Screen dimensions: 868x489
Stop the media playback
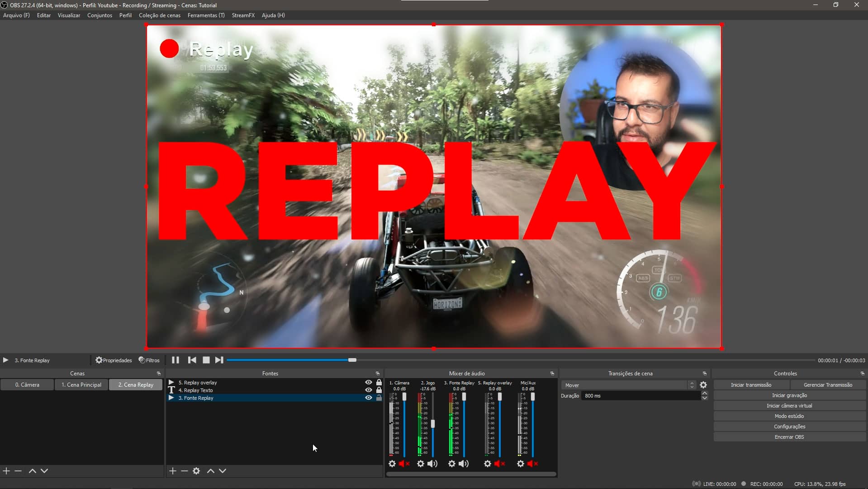point(206,360)
